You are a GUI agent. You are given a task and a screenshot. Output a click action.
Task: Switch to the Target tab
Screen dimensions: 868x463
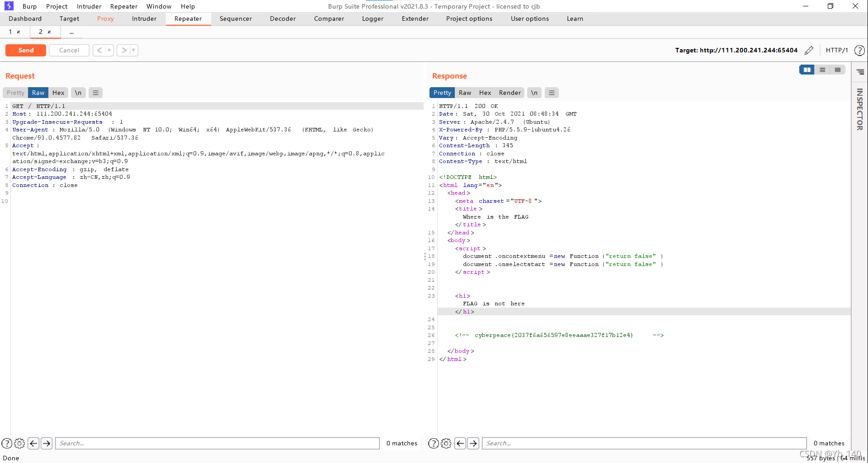click(x=69, y=19)
